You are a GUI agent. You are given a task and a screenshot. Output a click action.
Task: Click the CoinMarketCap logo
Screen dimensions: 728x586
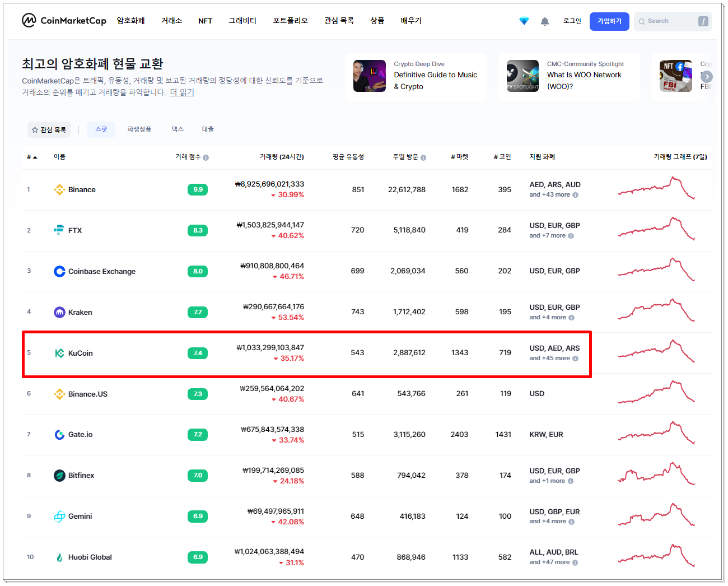(x=64, y=21)
